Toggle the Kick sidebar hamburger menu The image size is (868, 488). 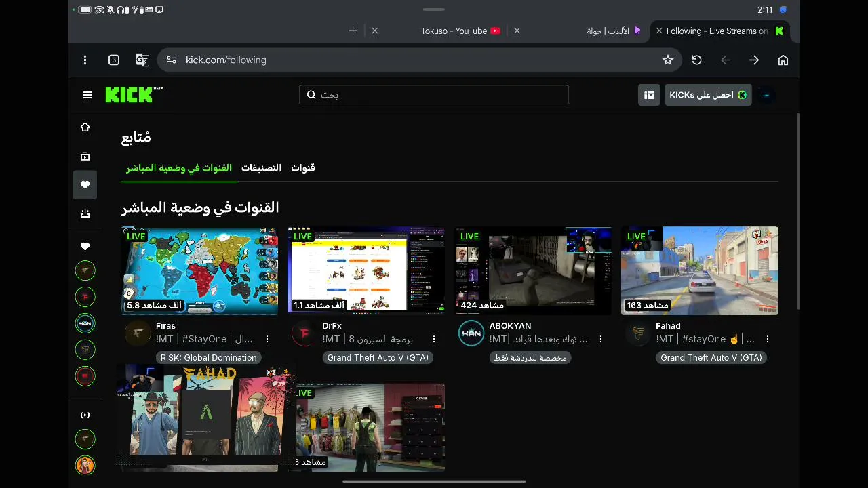pos(87,95)
